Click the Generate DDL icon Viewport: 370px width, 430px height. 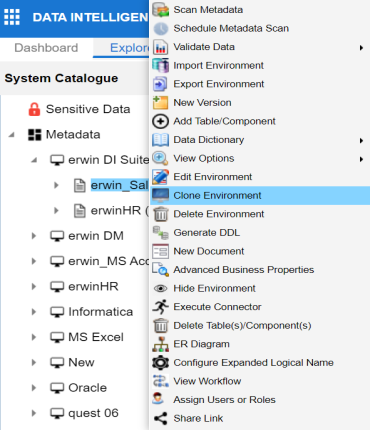click(161, 233)
